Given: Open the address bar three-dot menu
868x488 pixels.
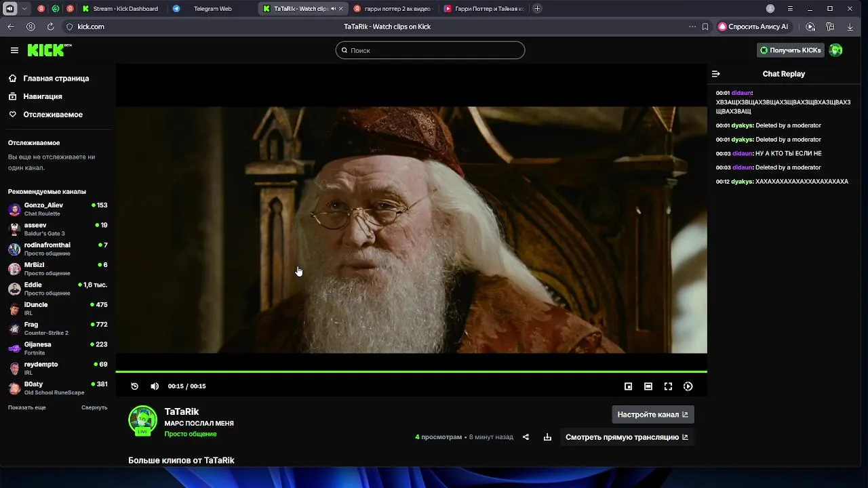Looking at the screenshot, I should coord(692,26).
